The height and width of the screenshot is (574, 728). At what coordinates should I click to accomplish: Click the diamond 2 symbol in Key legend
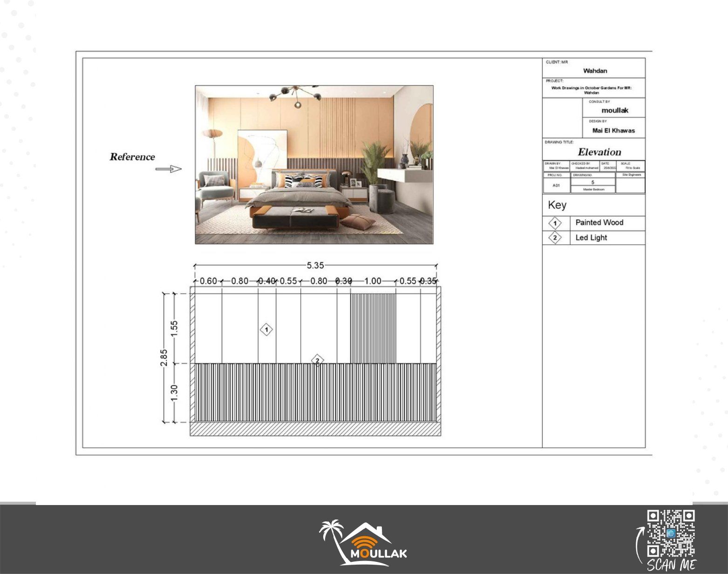tap(555, 238)
